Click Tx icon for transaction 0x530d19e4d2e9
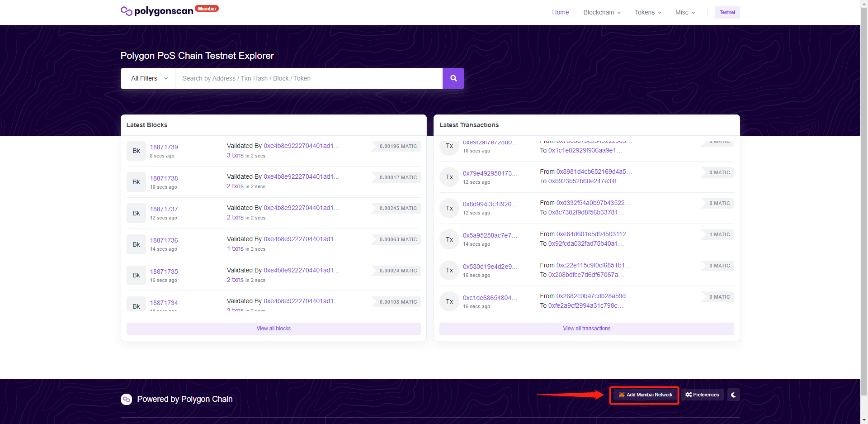Viewport: 868px width, 424px height. tap(449, 270)
